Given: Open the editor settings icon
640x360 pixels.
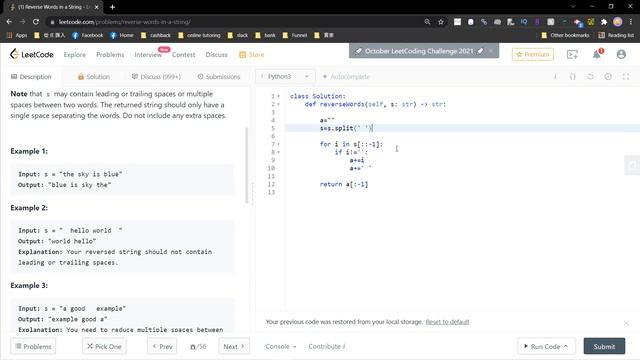Looking at the screenshot, I should [608, 77].
